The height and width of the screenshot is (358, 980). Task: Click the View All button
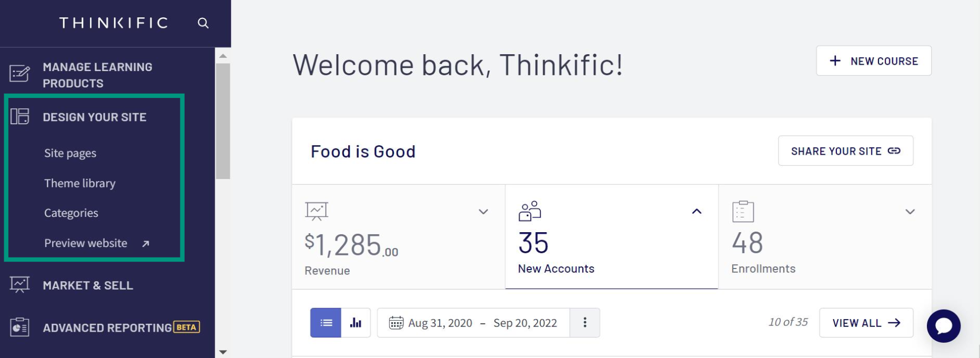coord(866,323)
